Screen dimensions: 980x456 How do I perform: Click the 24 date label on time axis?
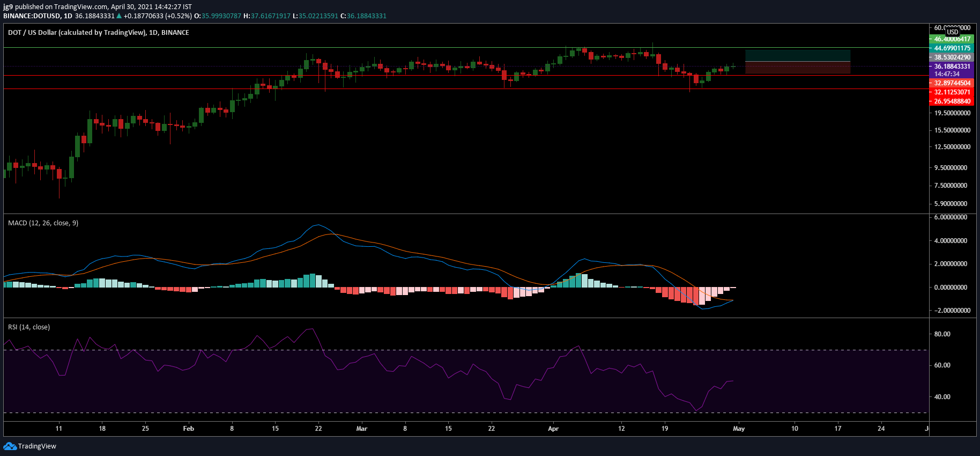pyautogui.click(x=881, y=429)
